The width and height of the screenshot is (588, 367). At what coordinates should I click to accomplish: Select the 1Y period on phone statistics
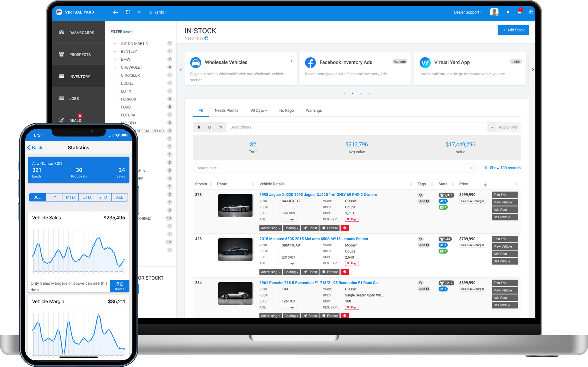54,197
